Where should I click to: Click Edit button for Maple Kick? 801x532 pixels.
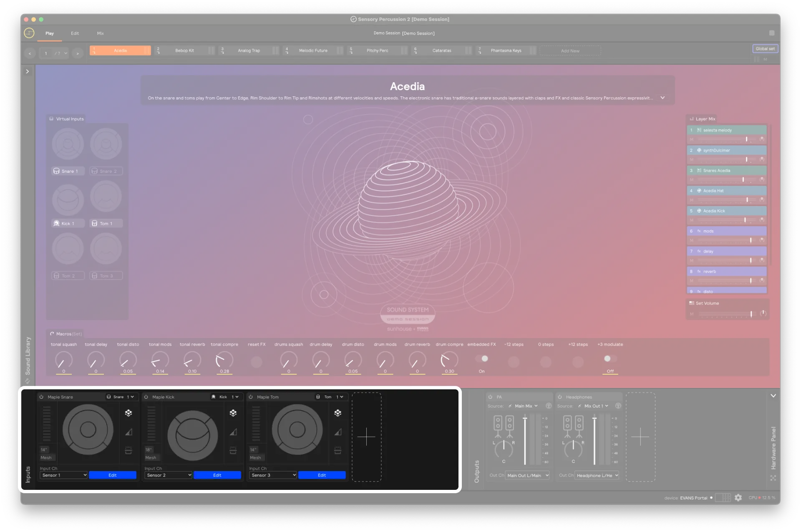[x=217, y=475]
